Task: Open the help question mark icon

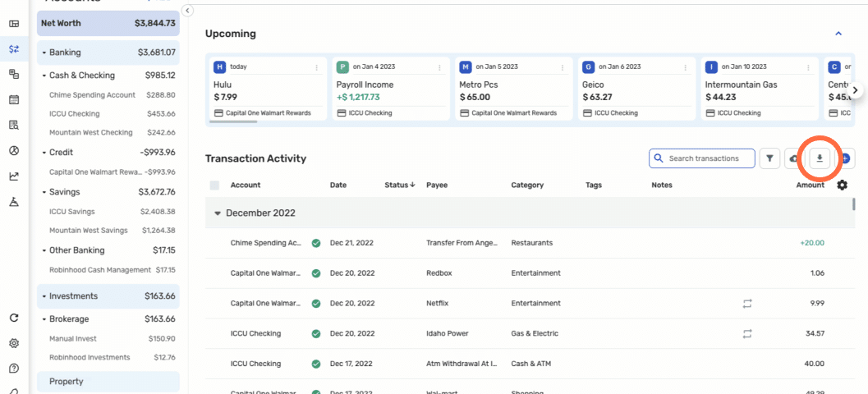Action: point(15,369)
